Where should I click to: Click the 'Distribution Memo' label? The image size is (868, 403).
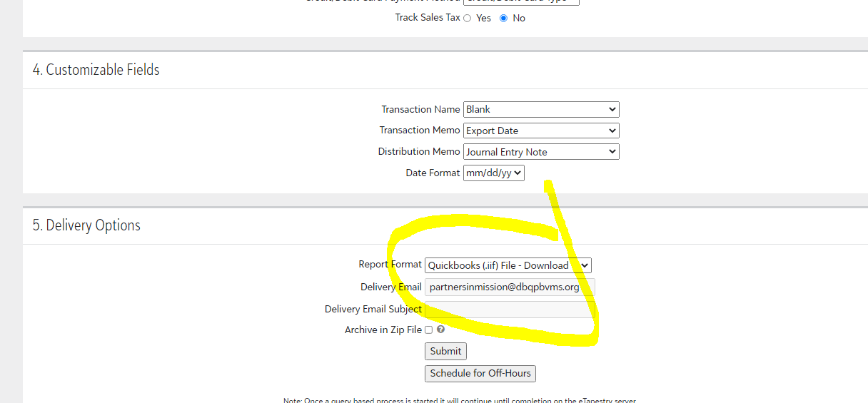419,152
